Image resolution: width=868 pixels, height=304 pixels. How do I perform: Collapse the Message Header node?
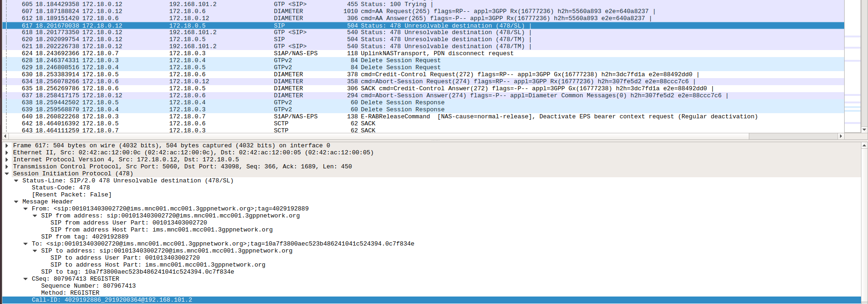click(16, 202)
